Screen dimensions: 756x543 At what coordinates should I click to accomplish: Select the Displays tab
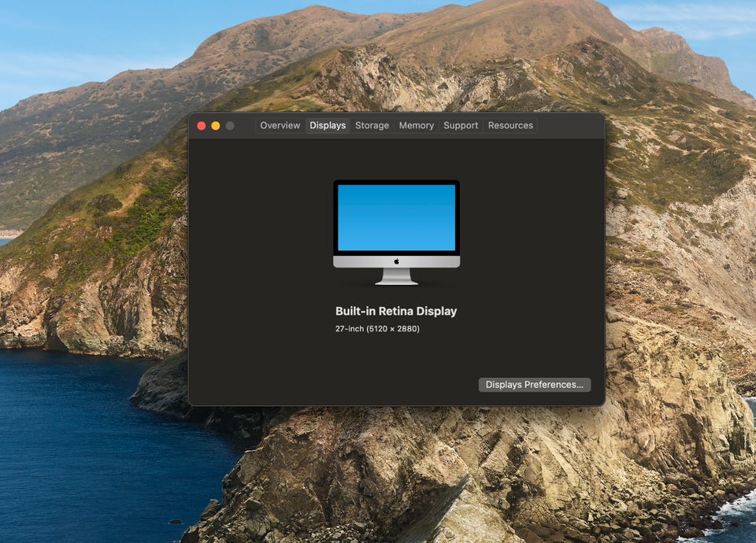328,125
